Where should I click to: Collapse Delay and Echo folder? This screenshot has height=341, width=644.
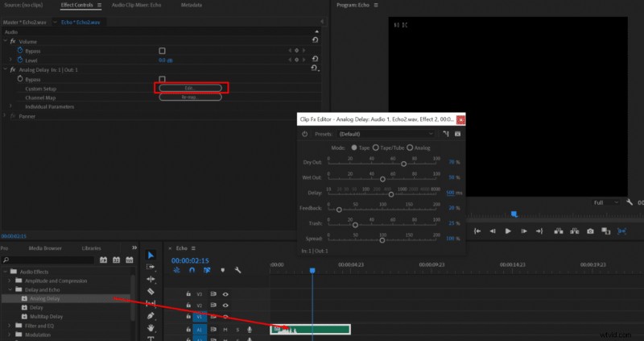point(10,289)
